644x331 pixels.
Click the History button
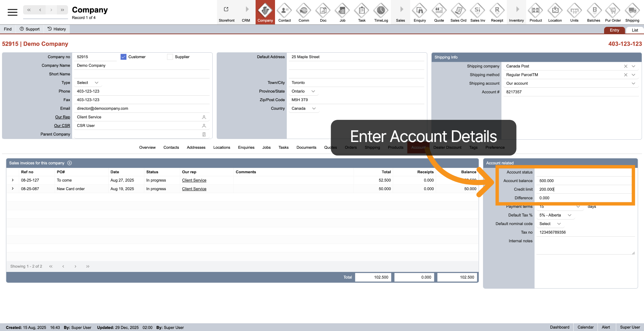pos(57,29)
